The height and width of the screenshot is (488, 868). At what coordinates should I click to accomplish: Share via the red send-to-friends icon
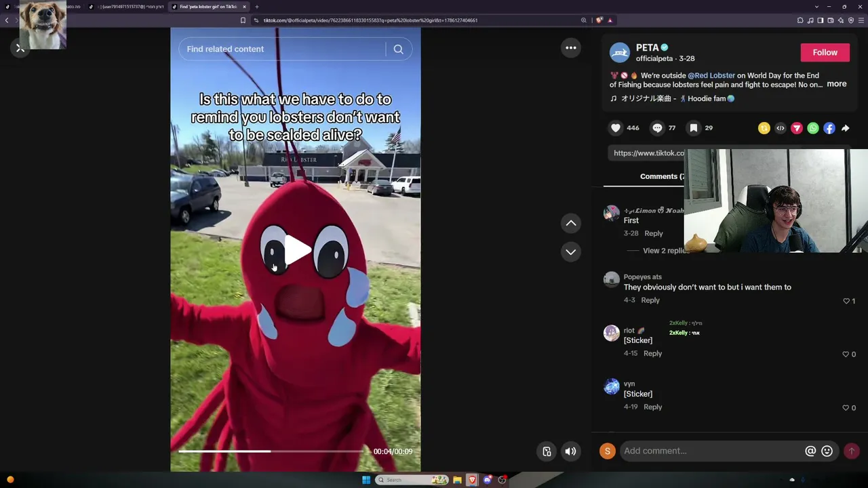click(x=797, y=128)
